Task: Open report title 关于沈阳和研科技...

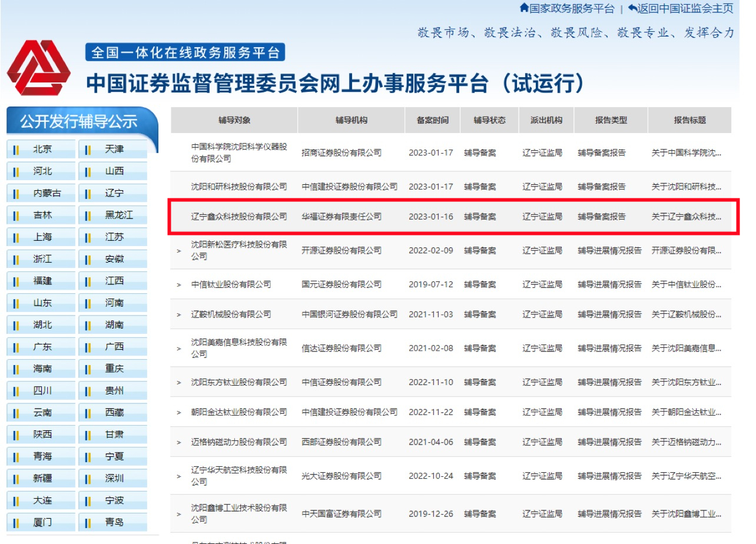Action: pyautogui.click(x=687, y=187)
